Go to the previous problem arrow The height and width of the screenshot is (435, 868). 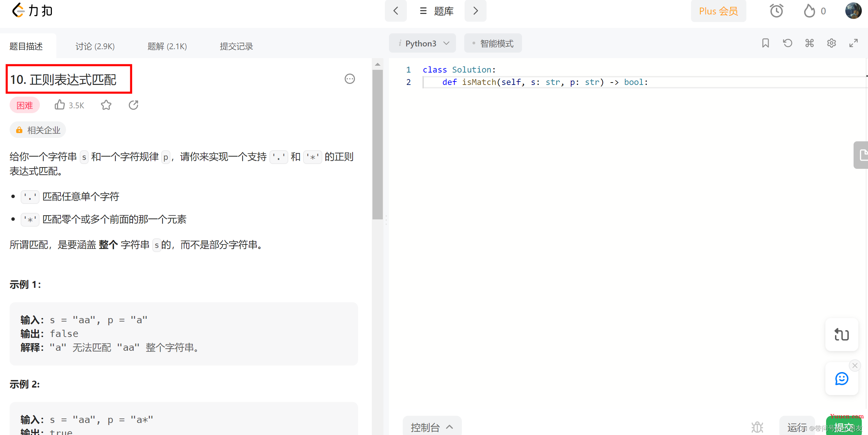click(x=396, y=11)
